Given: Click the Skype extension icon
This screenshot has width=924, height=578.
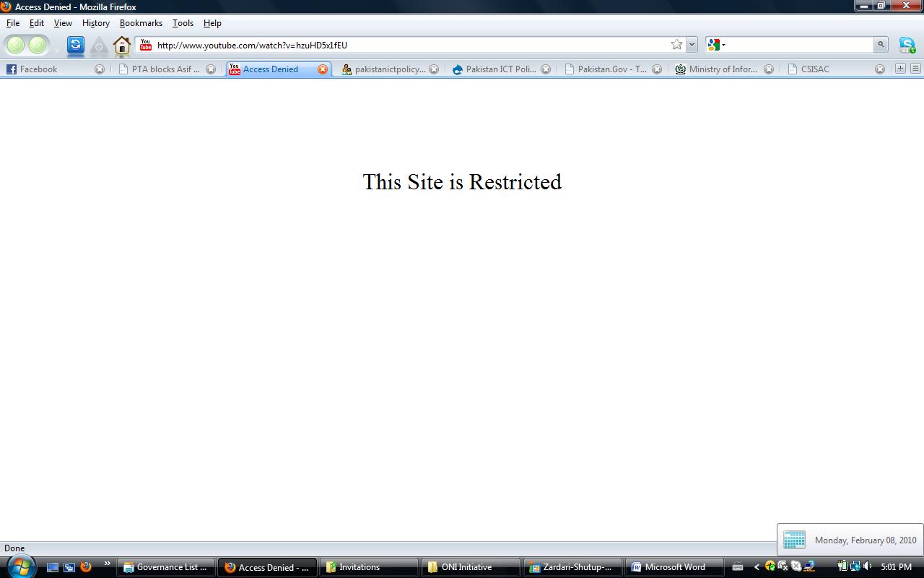Looking at the screenshot, I should tap(907, 45).
